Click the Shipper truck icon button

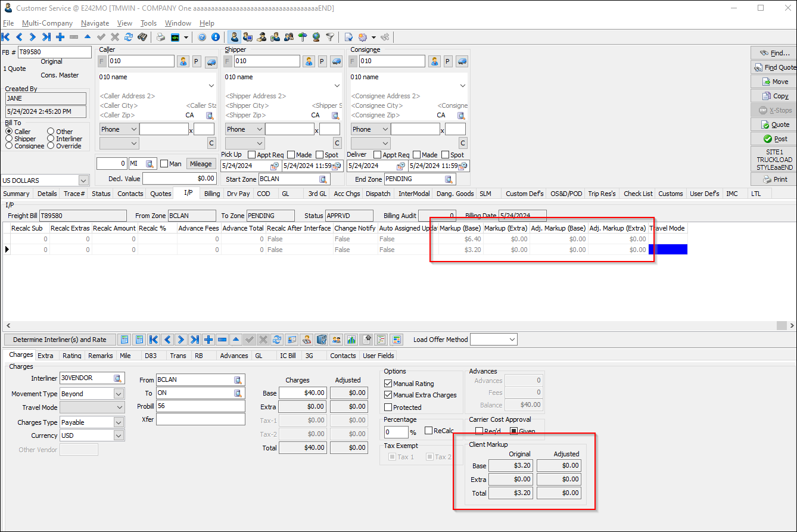(x=336, y=61)
